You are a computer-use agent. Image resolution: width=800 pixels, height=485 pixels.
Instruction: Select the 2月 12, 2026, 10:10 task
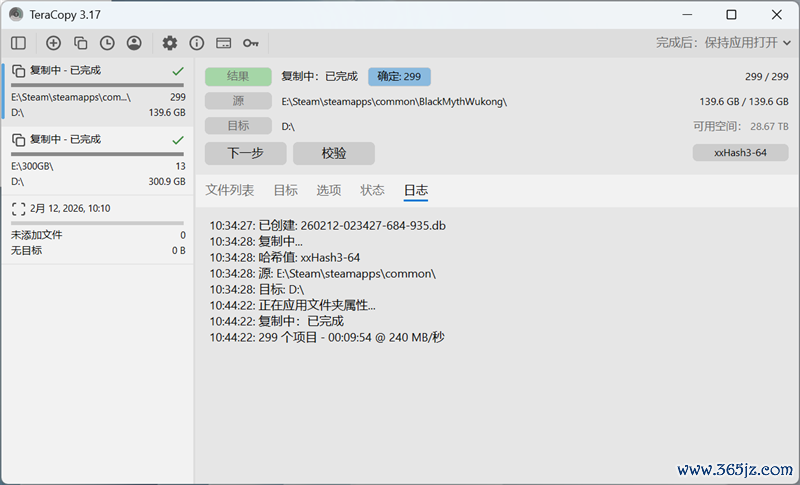coord(98,229)
